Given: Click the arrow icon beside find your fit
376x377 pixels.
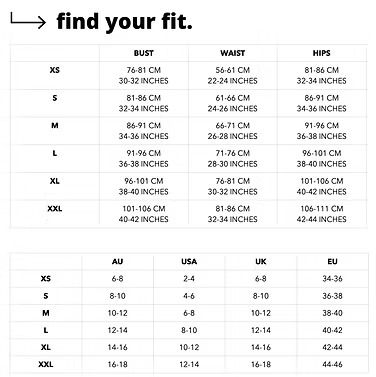Looking at the screenshot, I should 28,20.
